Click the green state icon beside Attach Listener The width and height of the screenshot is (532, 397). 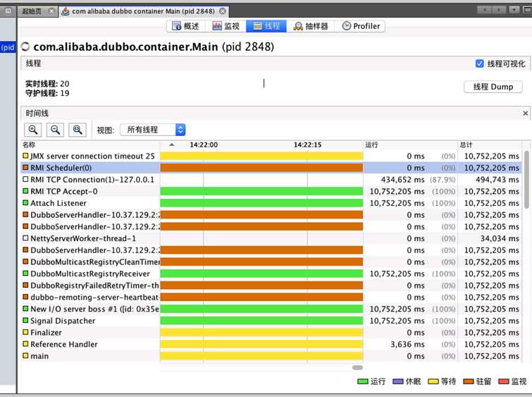[x=25, y=203]
